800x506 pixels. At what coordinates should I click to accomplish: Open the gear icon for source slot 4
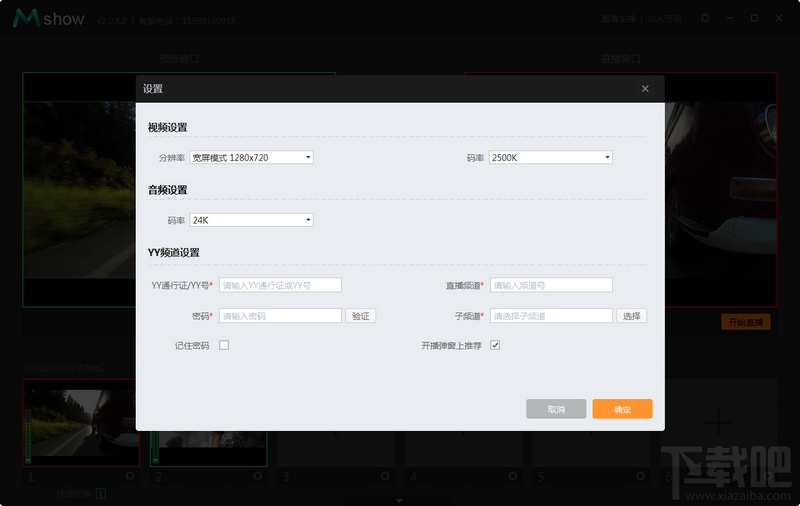(x=513, y=476)
